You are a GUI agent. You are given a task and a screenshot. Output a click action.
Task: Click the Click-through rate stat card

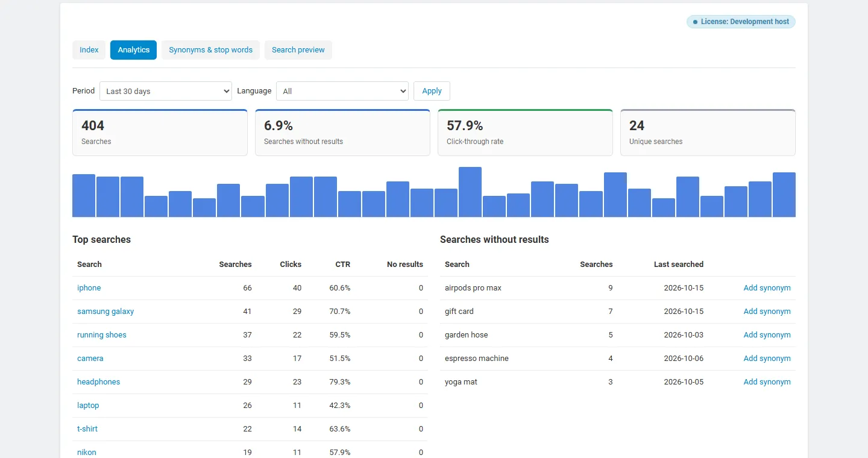point(525,133)
